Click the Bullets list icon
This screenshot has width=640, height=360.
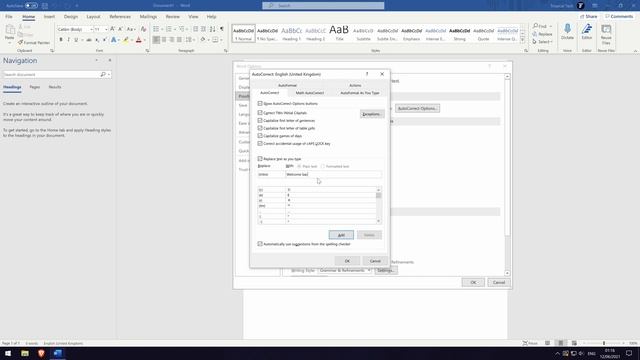(156, 29)
